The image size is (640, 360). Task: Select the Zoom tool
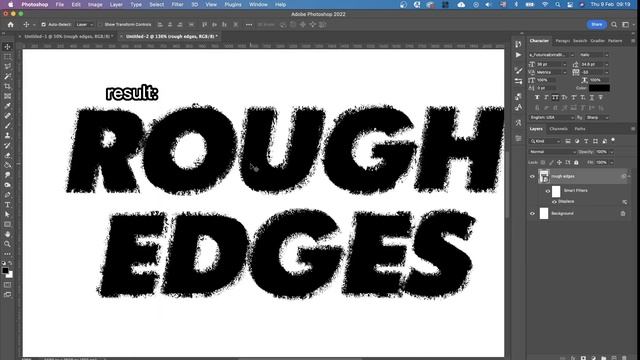pos(7,244)
